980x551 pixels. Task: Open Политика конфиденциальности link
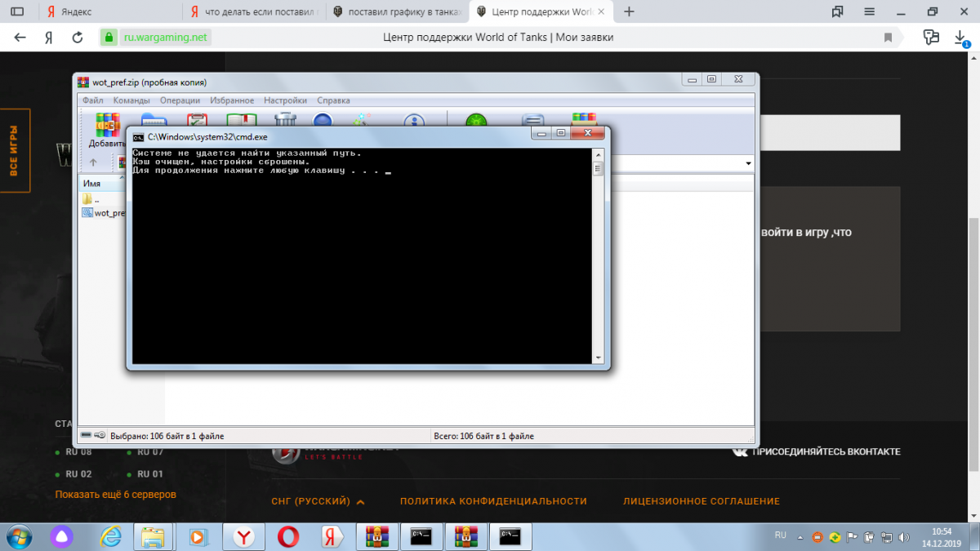click(493, 501)
